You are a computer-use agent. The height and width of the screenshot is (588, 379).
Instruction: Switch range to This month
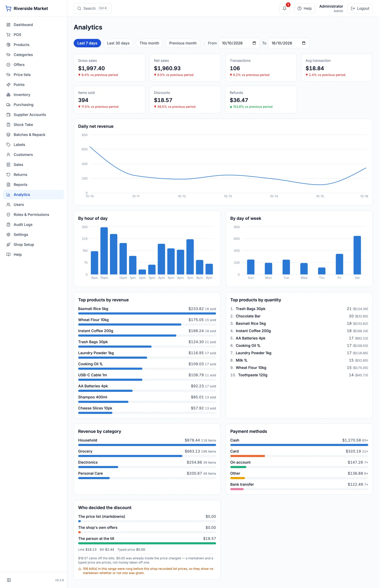[x=149, y=43]
